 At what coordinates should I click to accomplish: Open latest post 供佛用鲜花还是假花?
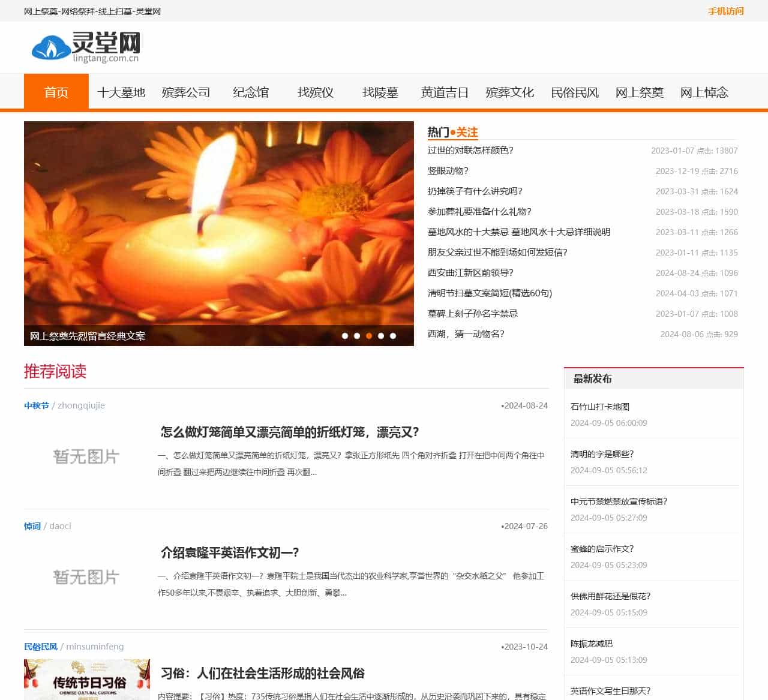tap(610, 596)
